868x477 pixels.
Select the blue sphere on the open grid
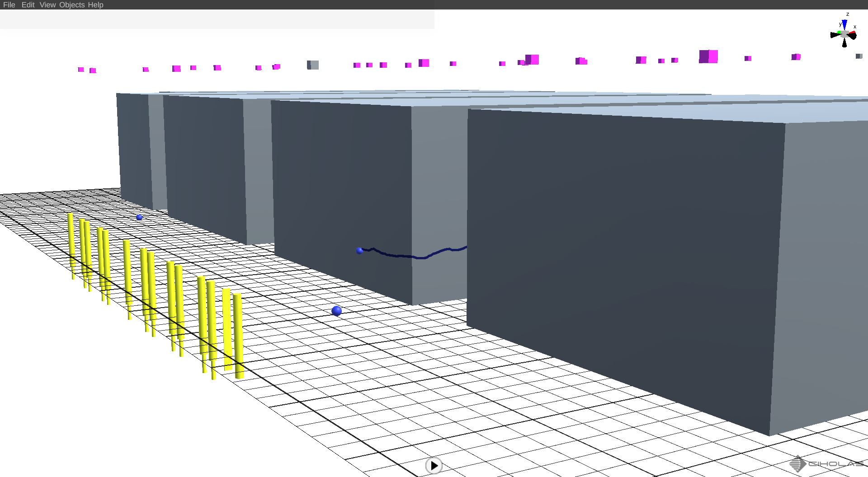[x=336, y=311]
